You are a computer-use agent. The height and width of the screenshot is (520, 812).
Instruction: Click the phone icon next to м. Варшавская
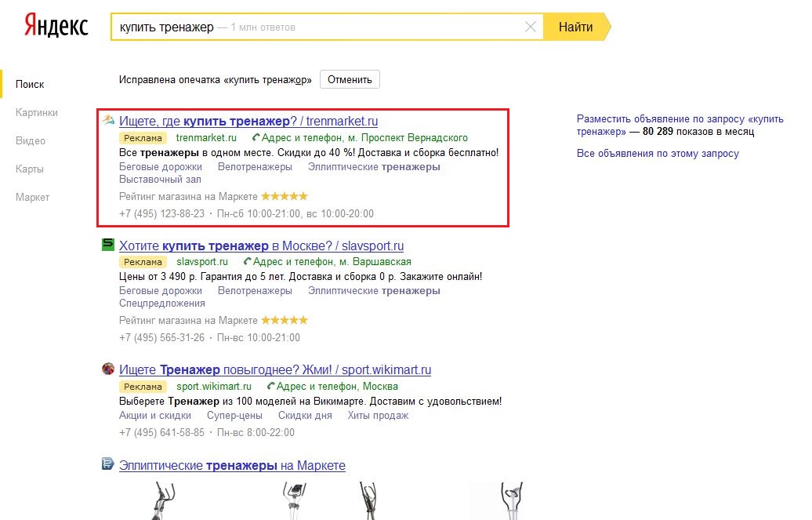click(248, 262)
